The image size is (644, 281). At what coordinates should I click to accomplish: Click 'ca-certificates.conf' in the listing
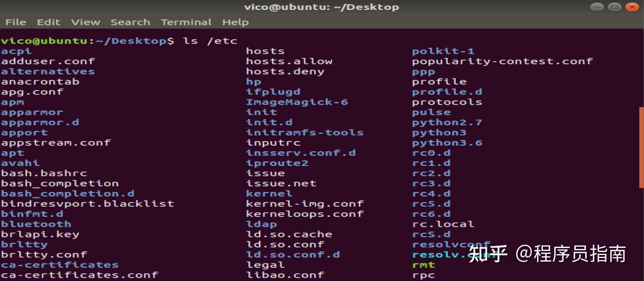pyautogui.click(x=79, y=275)
